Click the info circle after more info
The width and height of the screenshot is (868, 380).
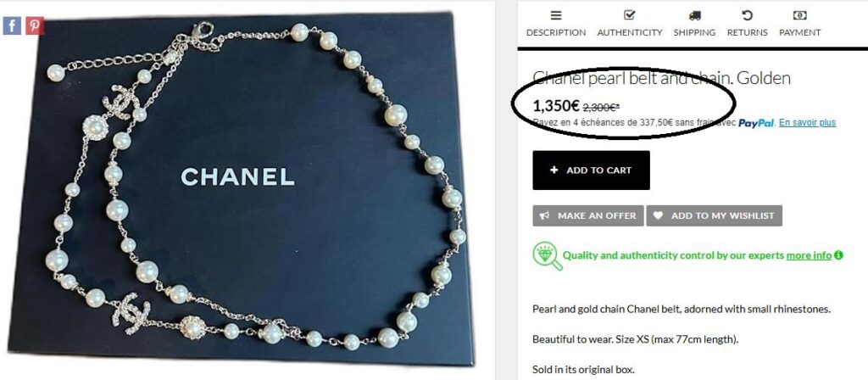(x=838, y=255)
